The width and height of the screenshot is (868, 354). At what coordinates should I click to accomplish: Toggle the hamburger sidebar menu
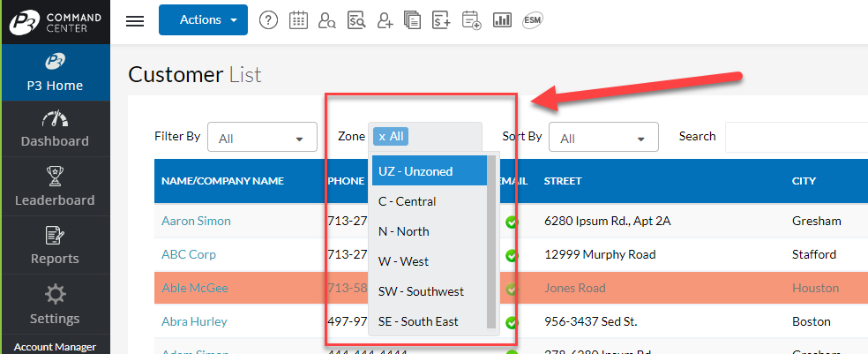pos(135,21)
